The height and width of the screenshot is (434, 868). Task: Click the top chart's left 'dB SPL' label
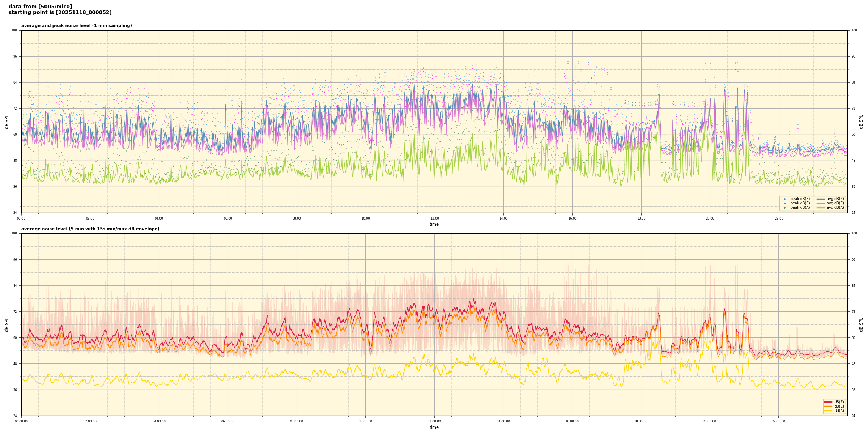7,122
